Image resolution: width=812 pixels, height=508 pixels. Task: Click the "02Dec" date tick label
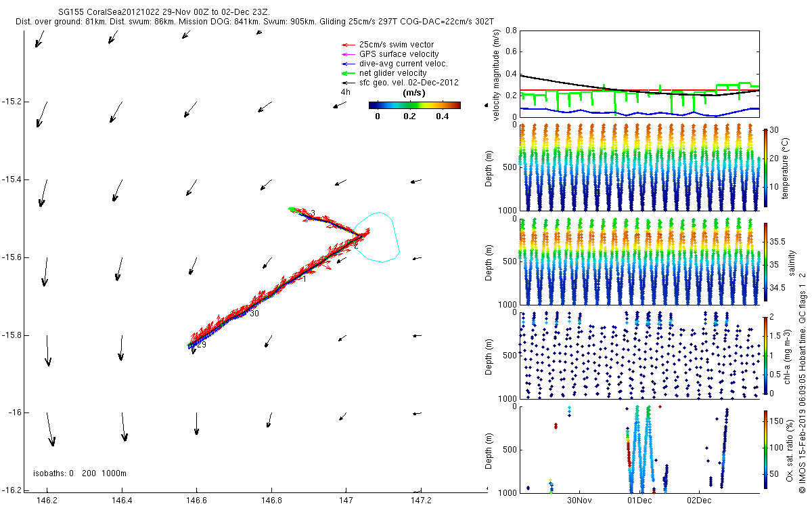coord(699,501)
